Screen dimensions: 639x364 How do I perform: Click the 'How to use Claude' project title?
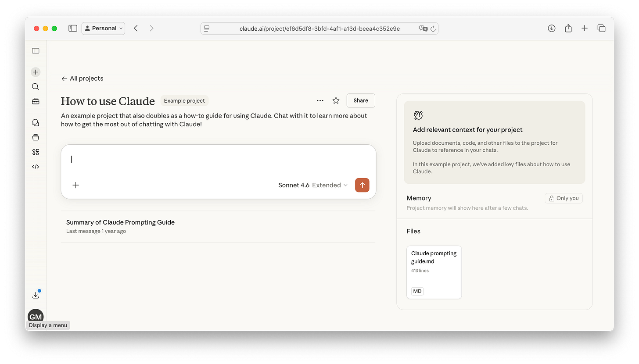[x=108, y=101]
